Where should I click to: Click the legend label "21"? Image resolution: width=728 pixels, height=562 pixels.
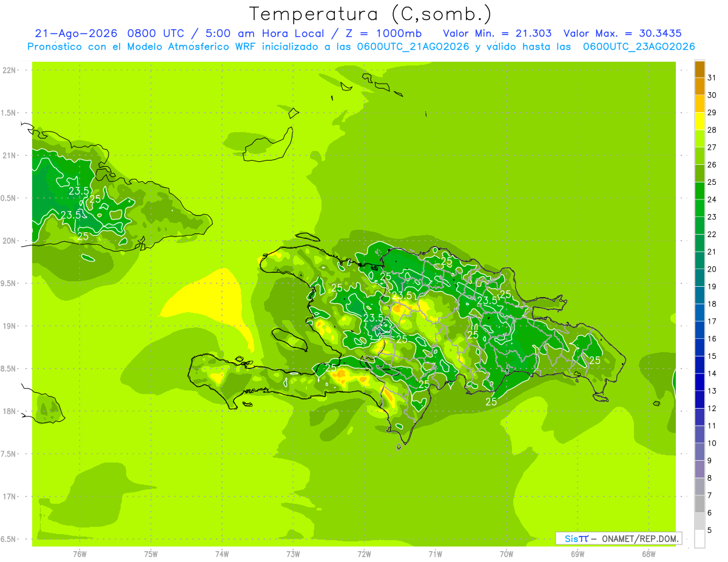pyautogui.click(x=712, y=252)
